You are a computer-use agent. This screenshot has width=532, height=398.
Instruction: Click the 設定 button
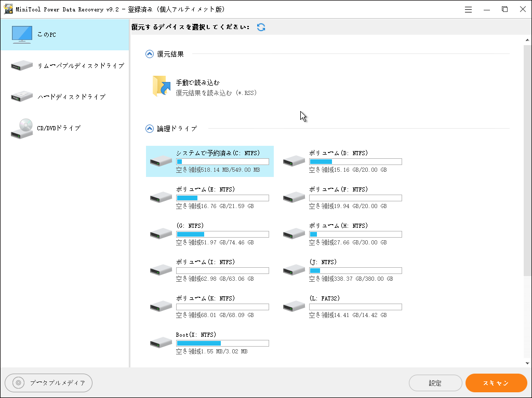(435, 383)
